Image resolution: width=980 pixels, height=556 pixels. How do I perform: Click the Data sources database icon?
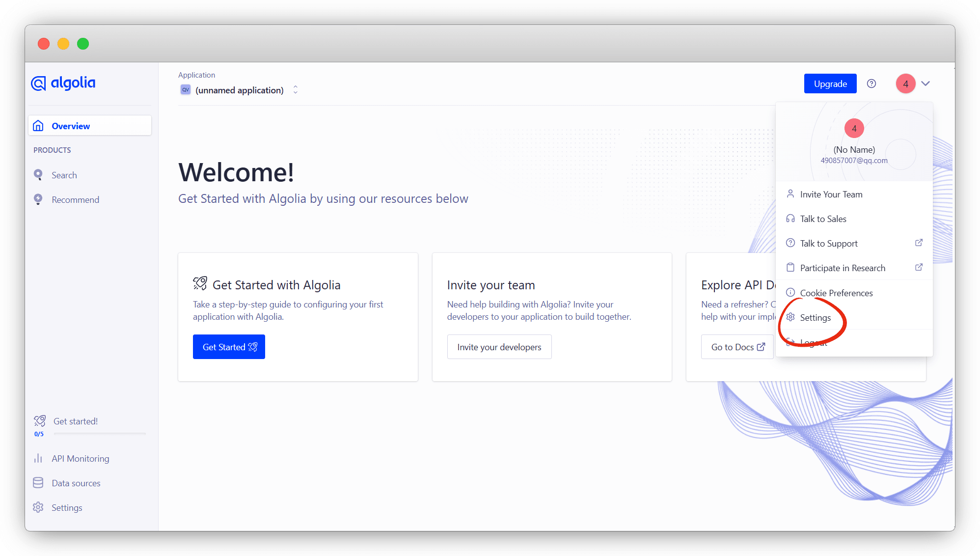[x=38, y=483]
